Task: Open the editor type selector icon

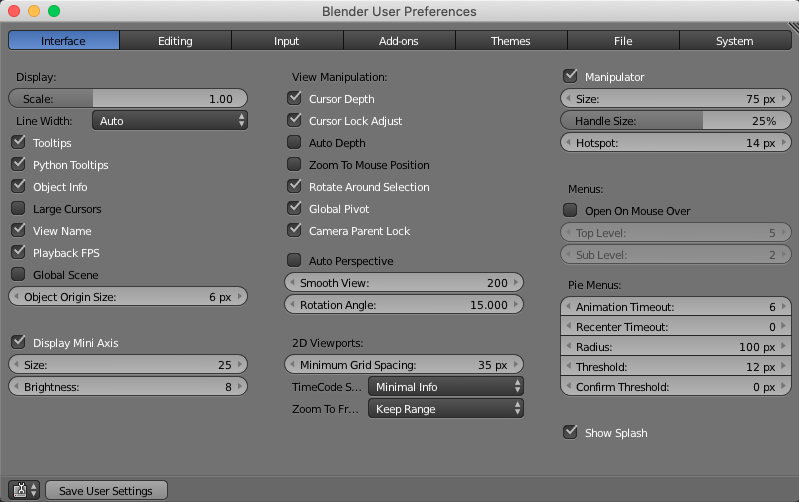Action: [x=23, y=490]
